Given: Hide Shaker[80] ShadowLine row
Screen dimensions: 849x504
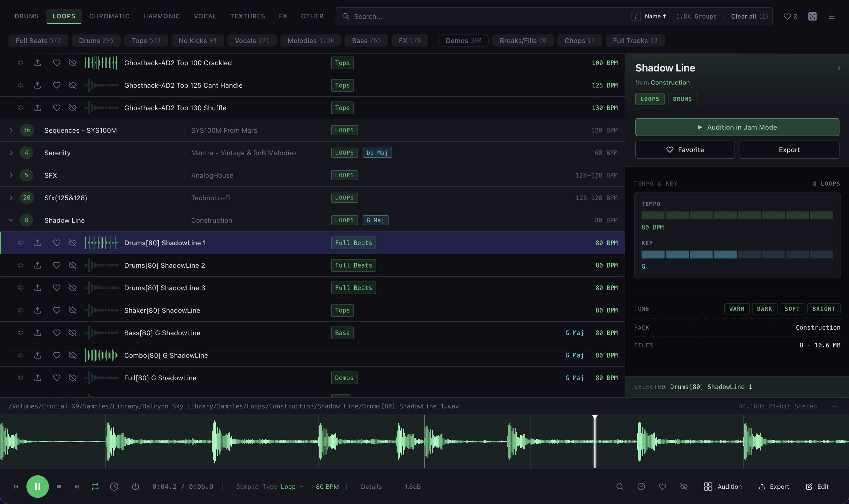Looking at the screenshot, I should coord(72,310).
